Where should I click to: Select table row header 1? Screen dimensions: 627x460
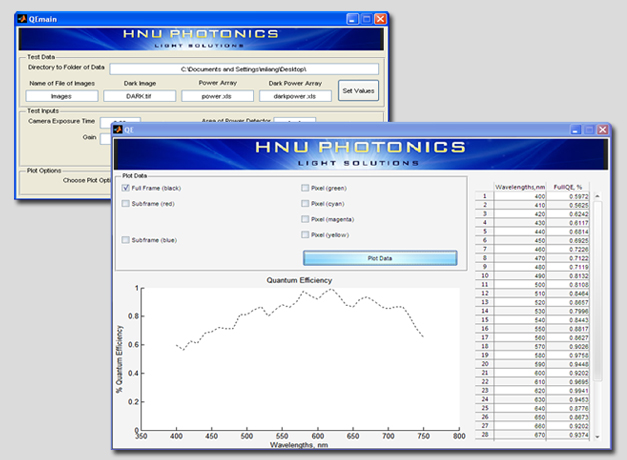click(x=485, y=196)
